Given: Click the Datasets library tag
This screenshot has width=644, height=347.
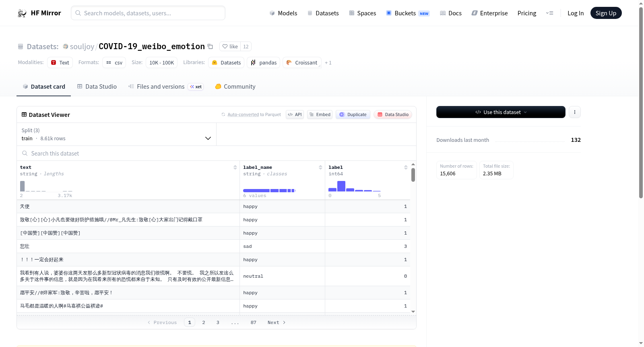Looking at the screenshot, I should pos(226,62).
